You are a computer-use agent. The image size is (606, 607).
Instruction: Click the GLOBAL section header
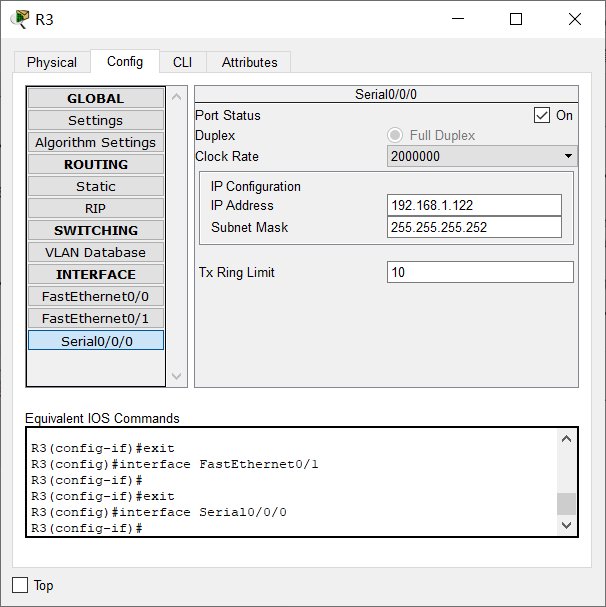[96, 98]
